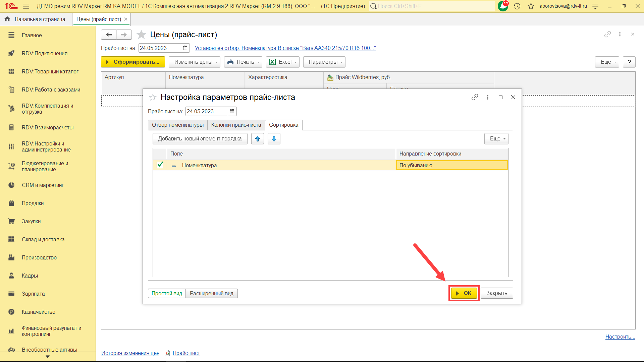Open Excel dropdown button

click(x=282, y=62)
